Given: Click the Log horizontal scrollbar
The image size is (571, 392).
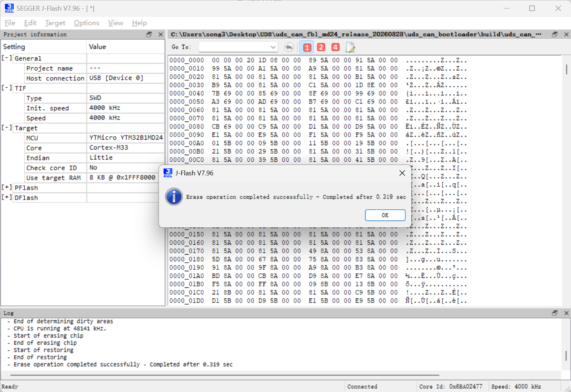Looking at the screenshot, I should tap(225, 375).
